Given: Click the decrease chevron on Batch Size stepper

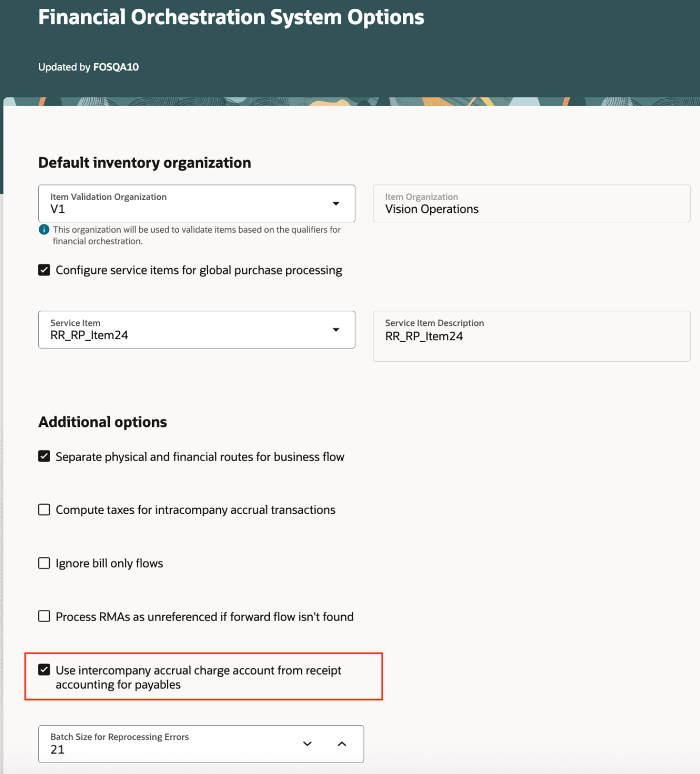Looking at the screenshot, I should click(x=307, y=743).
